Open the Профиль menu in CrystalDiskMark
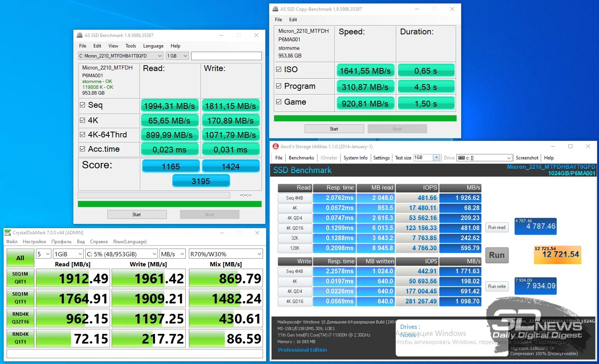 (61, 242)
